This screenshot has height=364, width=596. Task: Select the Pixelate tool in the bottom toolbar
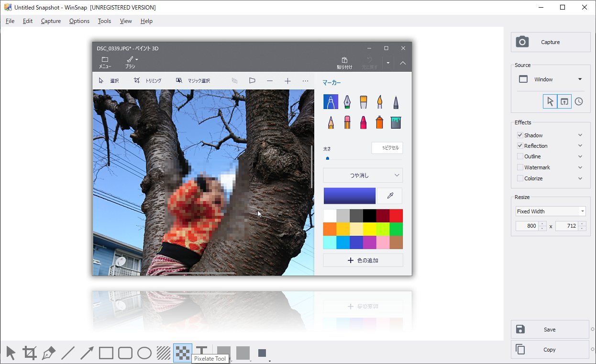[x=183, y=353]
